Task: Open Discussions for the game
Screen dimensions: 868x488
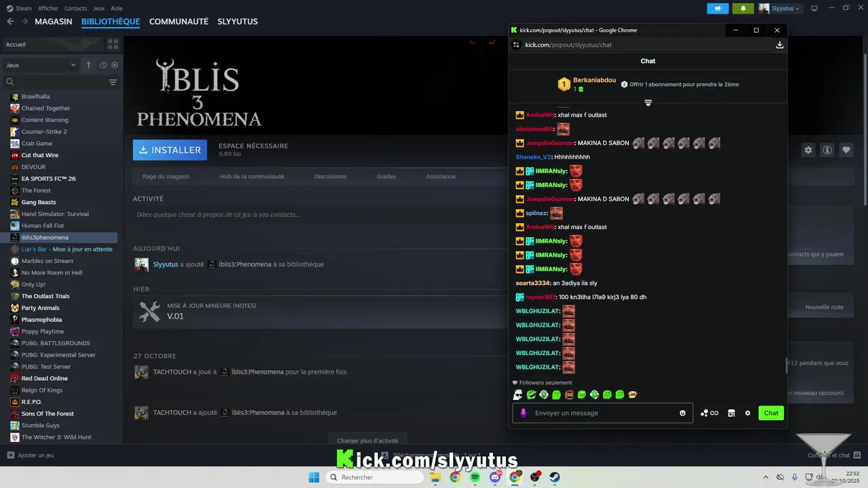Action: [330, 176]
